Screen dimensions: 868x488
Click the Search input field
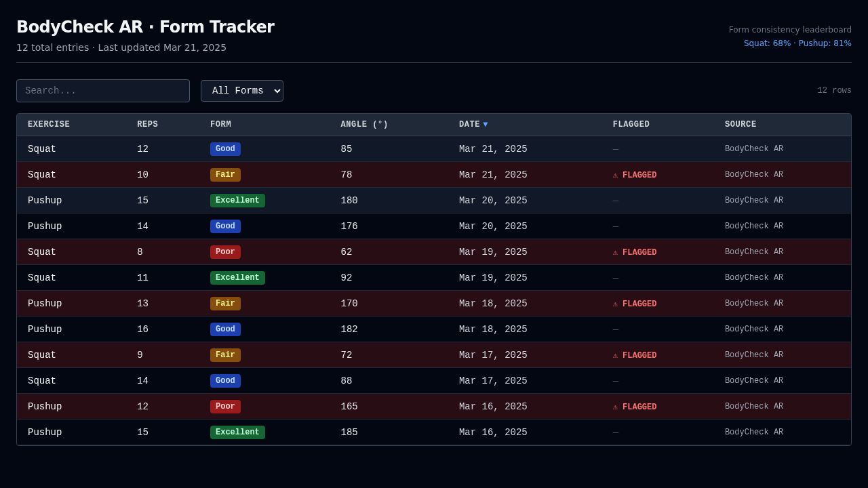pos(103,91)
